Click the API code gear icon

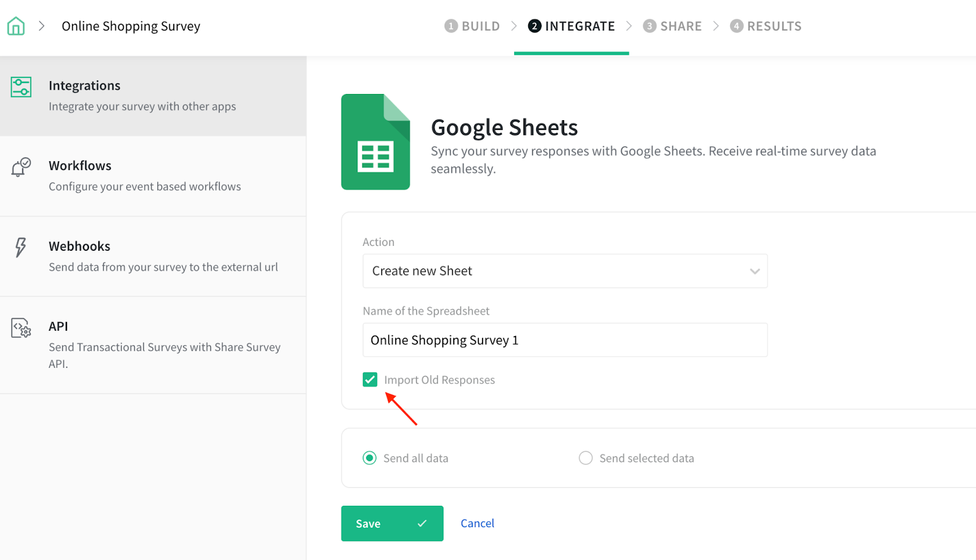pyautogui.click(x=21, y=328)
